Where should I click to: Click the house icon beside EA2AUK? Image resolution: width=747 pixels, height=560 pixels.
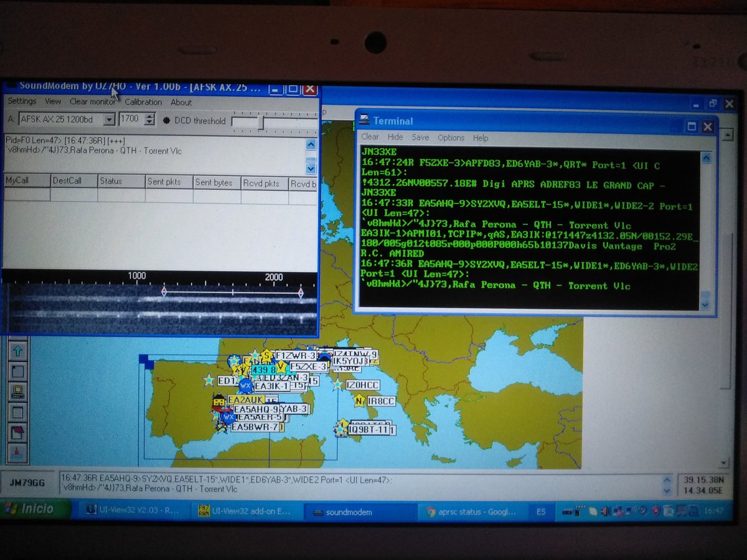coord(218,401)
